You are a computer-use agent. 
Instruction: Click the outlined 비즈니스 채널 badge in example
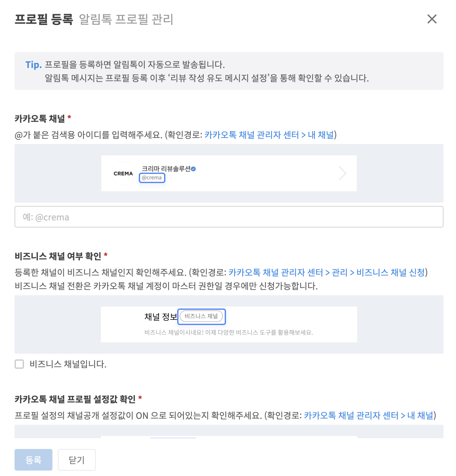tap(201, 316)
